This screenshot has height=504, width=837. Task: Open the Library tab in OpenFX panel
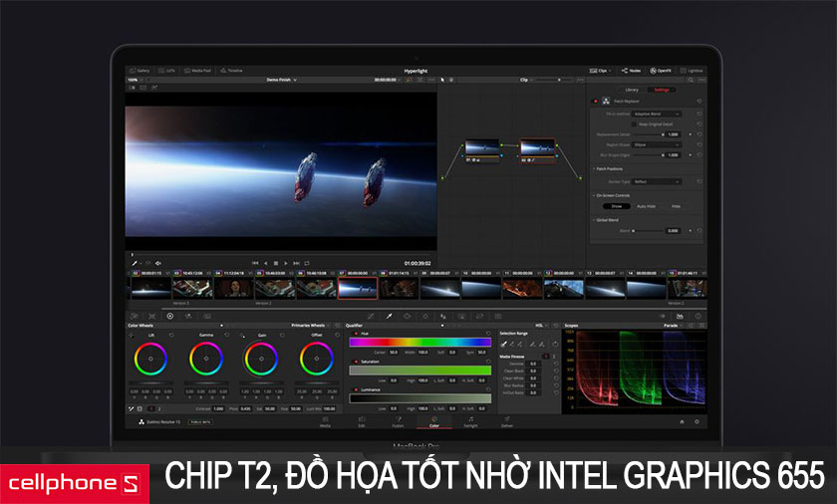point(632,90)
